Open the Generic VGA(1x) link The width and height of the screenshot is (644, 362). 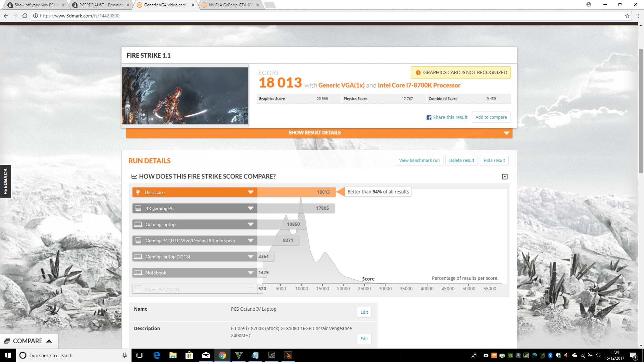point(341,85)
